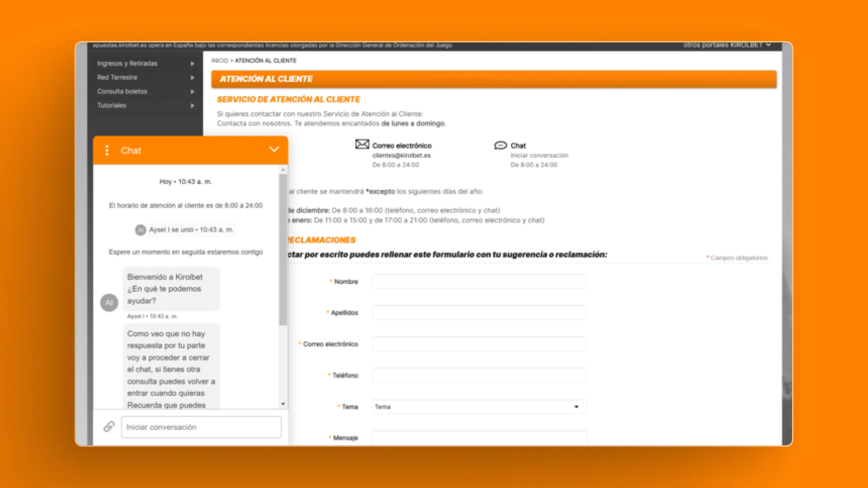Screen dimensions: 868x488
Task: Click the attachment/paperclip icon in chat
Action: (x=108, y=427)
